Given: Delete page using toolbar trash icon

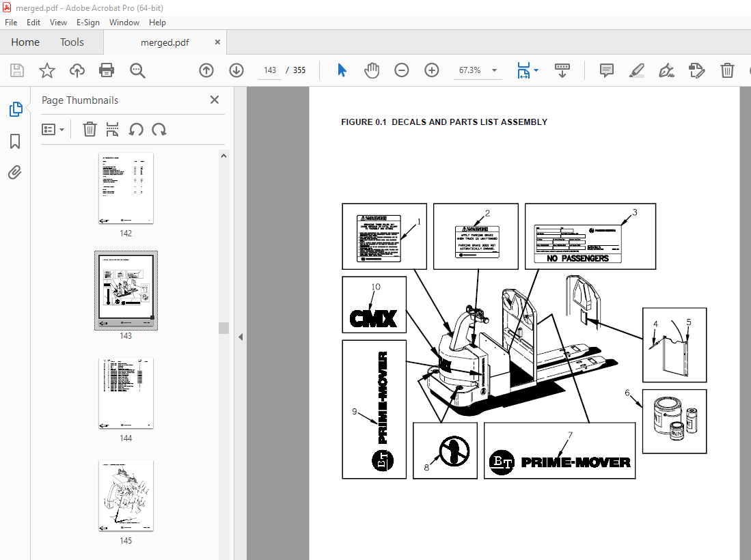Looking at the screenshot, I should click(x=727, y=70).
